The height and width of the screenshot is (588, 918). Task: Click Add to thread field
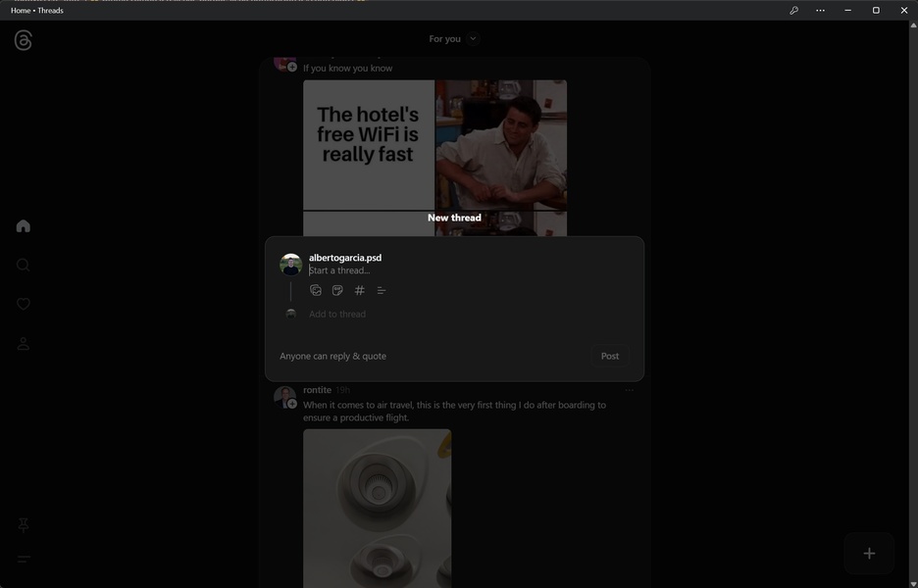(337, 315)
